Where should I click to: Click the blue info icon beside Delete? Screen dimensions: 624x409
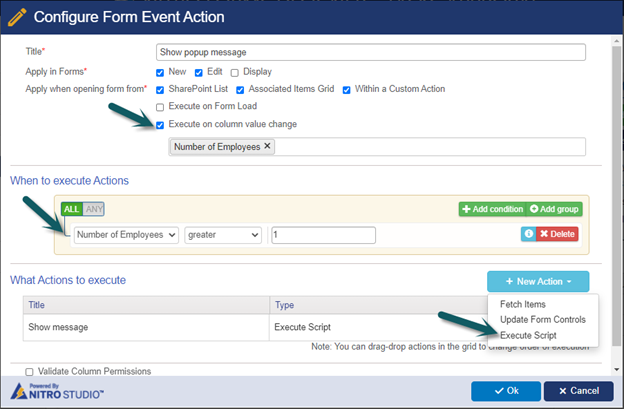coord(528,234)
